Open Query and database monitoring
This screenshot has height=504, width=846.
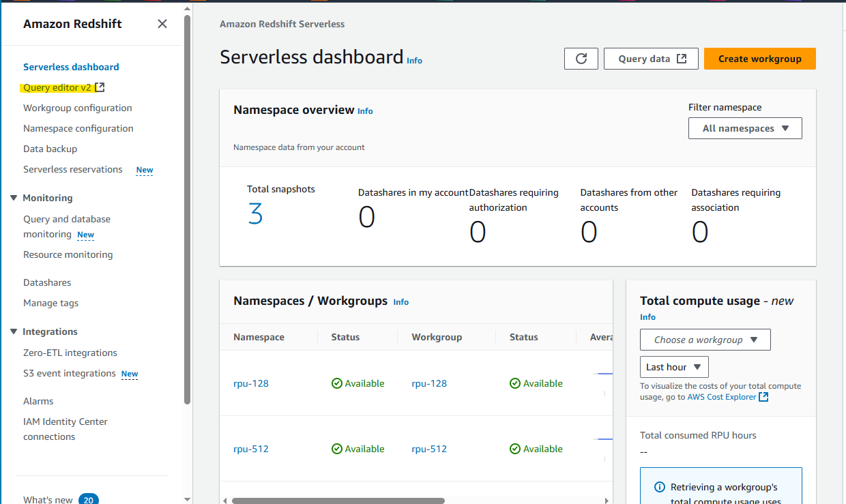67,226
